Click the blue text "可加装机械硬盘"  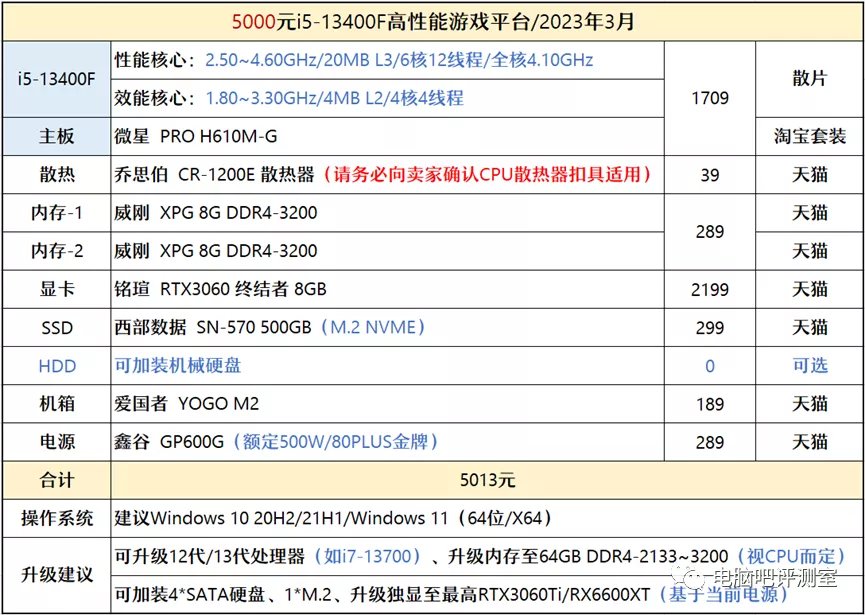(x=178, y=365)
